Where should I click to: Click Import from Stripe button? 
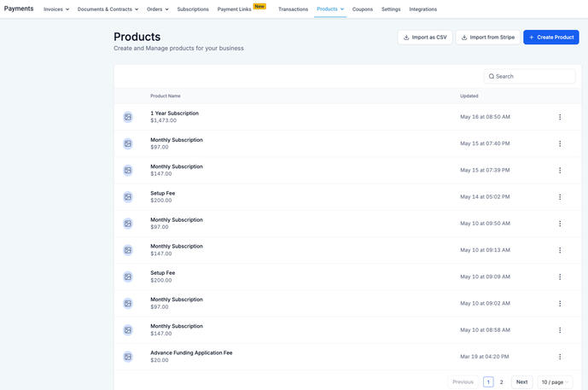pos(487,38)
